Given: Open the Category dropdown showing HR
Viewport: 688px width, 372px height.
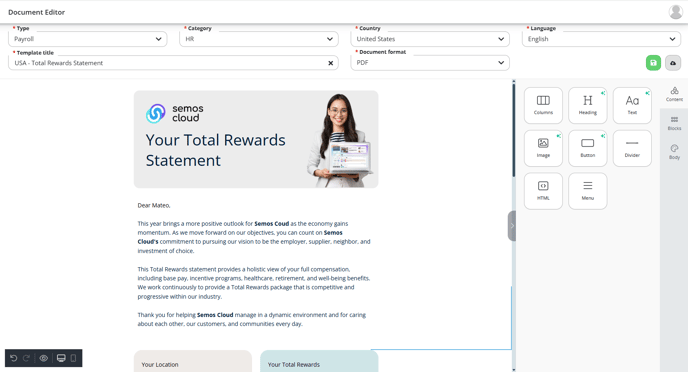Looking at the screenshot, I should pos(259,39).
